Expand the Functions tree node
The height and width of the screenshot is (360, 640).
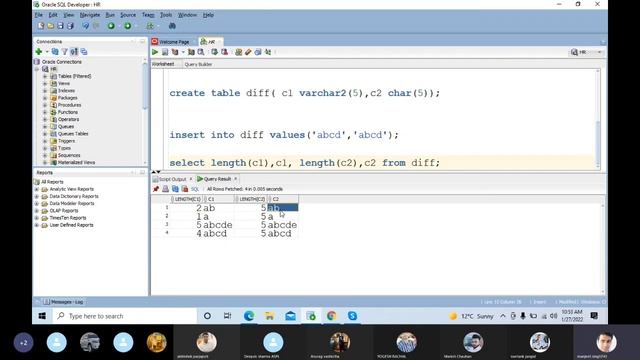pos(45,112)
